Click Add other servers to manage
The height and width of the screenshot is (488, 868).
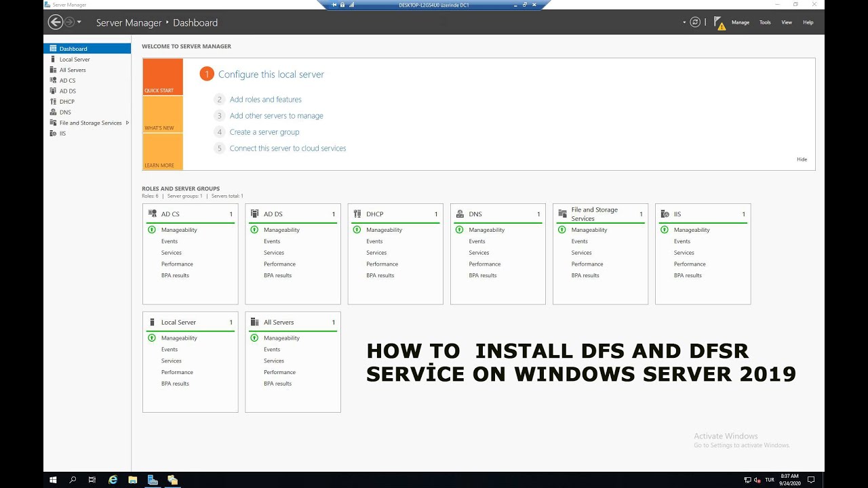[x=277, y=116]
